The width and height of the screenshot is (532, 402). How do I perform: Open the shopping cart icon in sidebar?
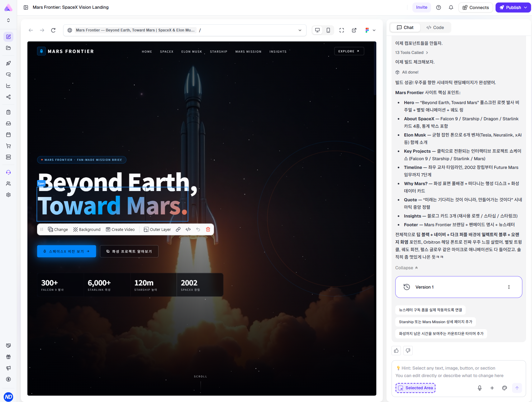pyautogui.click(x=8, y=146)
